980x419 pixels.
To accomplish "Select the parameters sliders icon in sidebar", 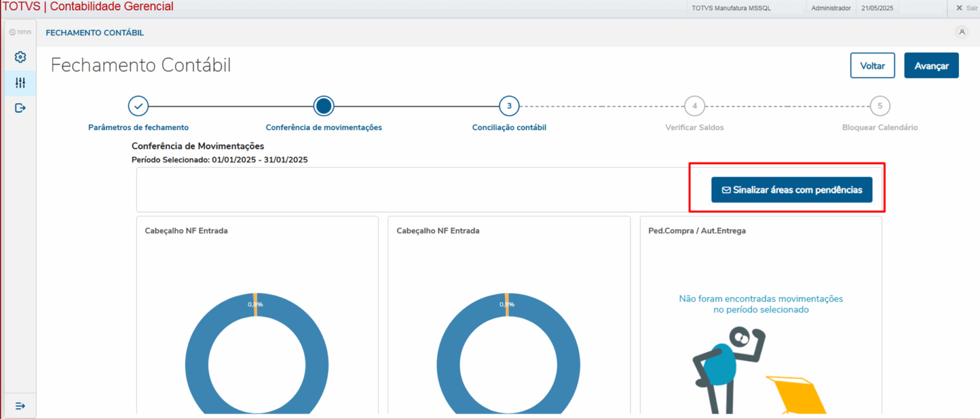I will point(20,82).
